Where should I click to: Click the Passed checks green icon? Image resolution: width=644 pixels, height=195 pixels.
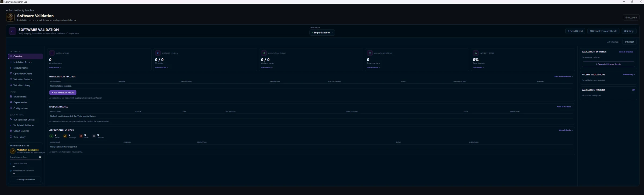52,136
